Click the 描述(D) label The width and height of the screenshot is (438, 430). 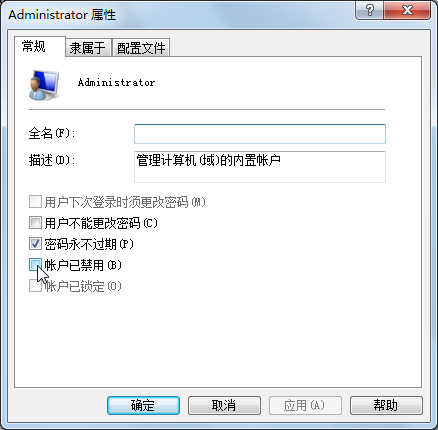point(52,160)
